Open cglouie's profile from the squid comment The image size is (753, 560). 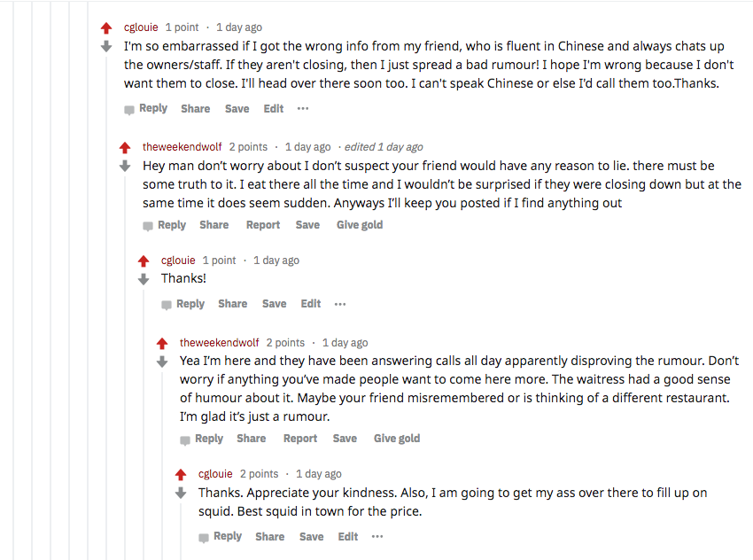215,474
